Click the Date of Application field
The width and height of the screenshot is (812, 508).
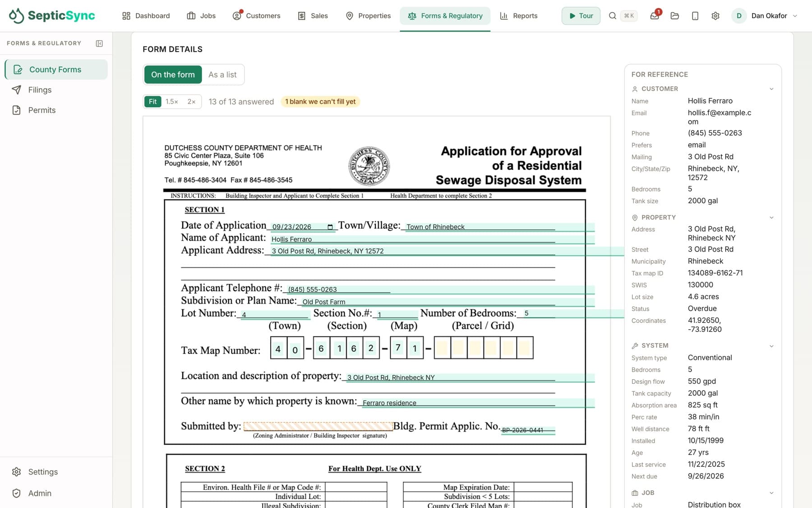pos(302,227)
